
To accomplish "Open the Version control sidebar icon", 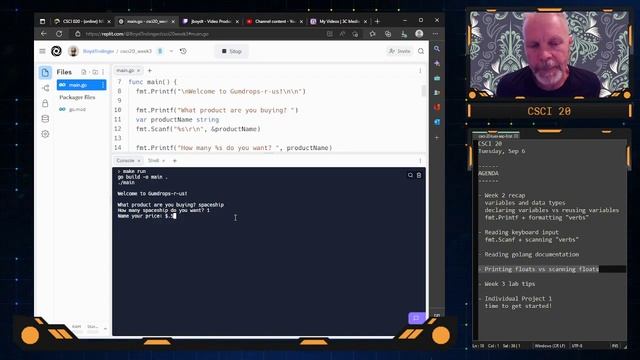I will tap(45, 88).
